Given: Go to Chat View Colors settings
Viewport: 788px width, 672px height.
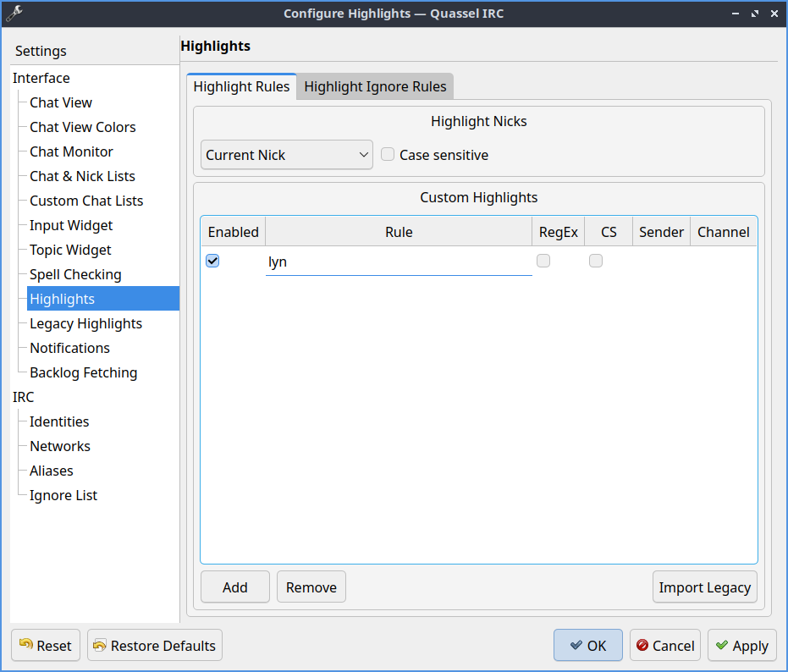Looking at the screenshot, I should pyautogui.click(x=82, y=127).
